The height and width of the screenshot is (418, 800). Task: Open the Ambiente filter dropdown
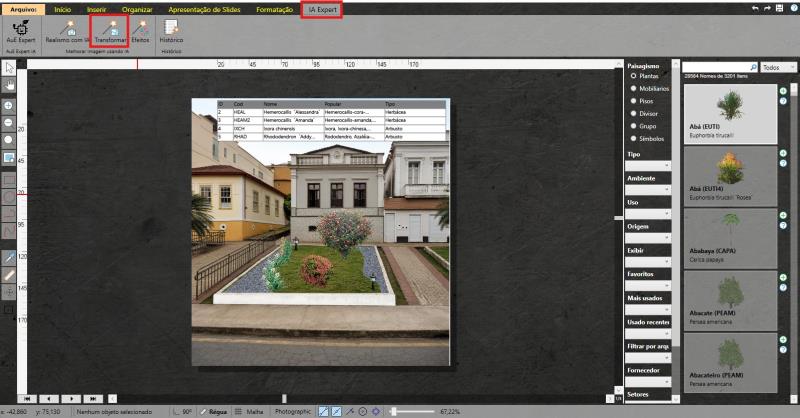pyautogui.click(x=648, y=189)
